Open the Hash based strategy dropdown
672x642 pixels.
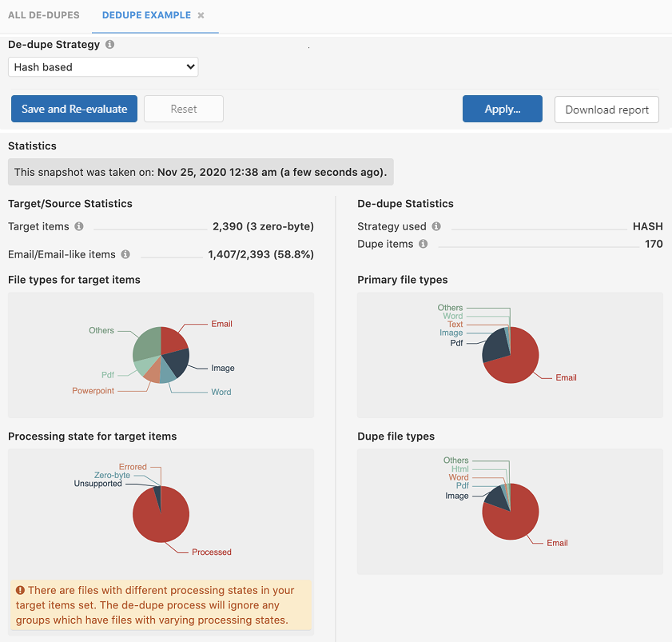103,66
